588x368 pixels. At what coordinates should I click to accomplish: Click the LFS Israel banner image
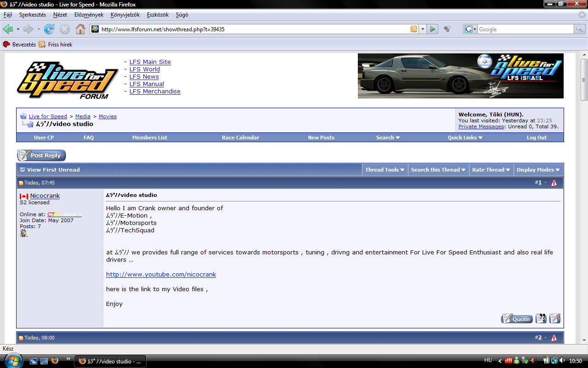coord(461,76)
